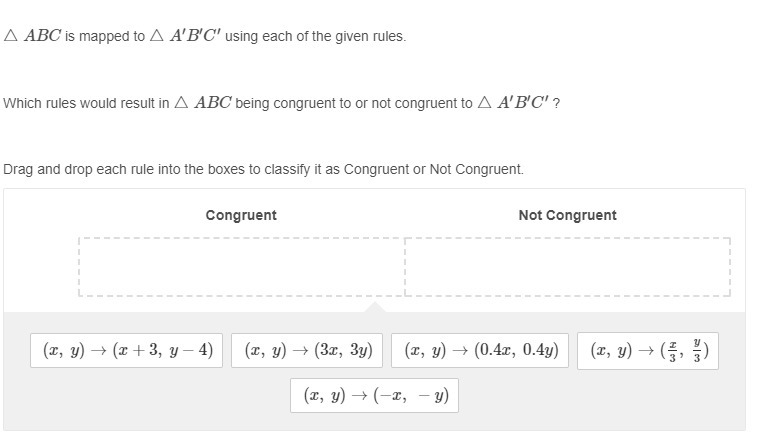Screen dimensions: 773x446
Task: Choose the (x/3, y/3) fraction rule tile
Action: (648, 351)
